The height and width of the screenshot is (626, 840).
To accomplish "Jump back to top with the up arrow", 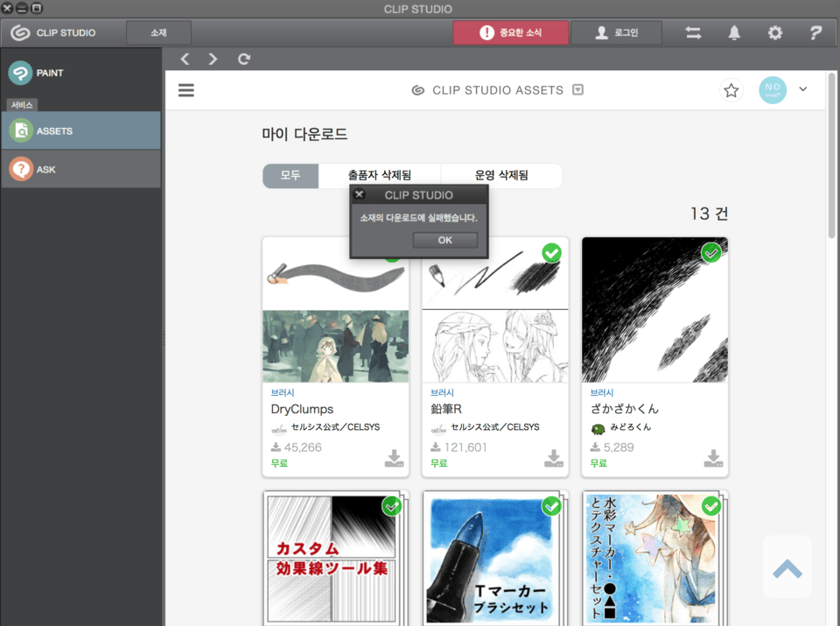I will point(787,567).
